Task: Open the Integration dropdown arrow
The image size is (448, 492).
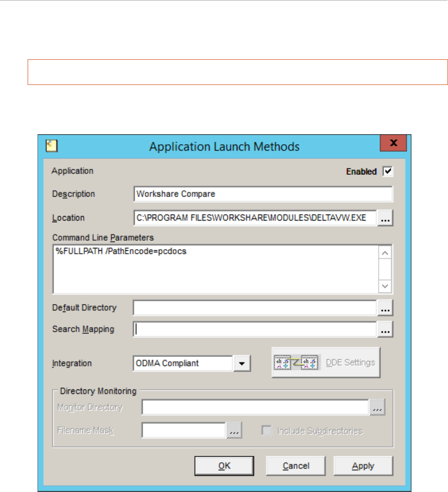Action: point(242,363)
